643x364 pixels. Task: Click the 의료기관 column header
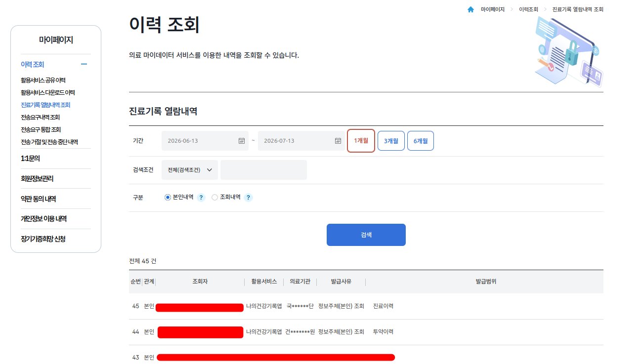tap(300, 281)
